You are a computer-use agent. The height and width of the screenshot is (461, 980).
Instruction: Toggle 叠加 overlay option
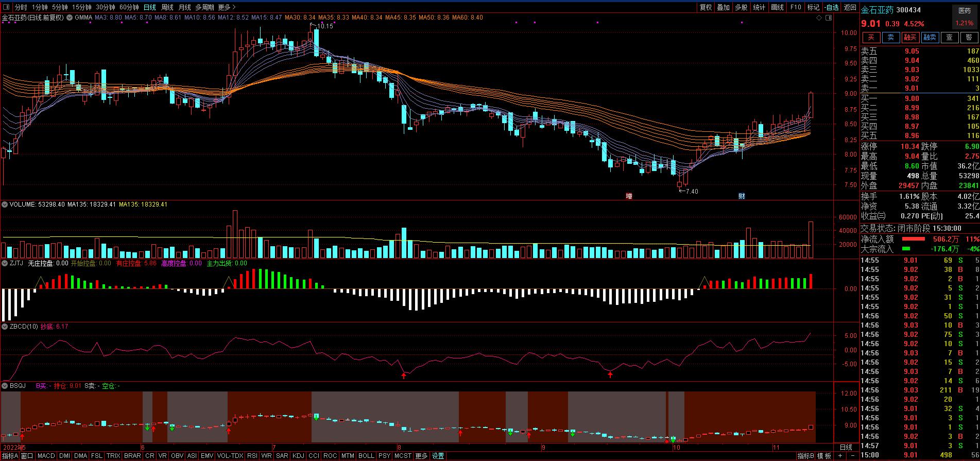point(723,7)
